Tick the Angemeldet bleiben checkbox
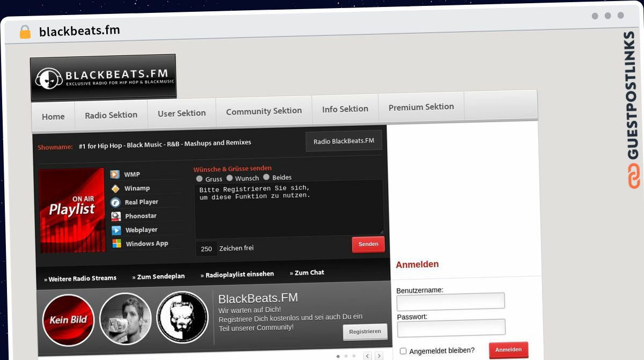The width and height of the screenshot is (644, 360). pyautogui.click(x=404, y=351)
